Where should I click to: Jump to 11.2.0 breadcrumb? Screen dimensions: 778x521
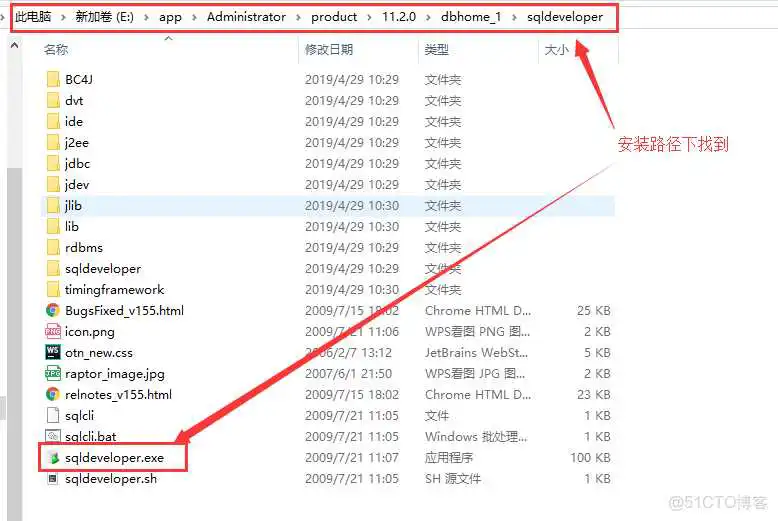(399, 17)
